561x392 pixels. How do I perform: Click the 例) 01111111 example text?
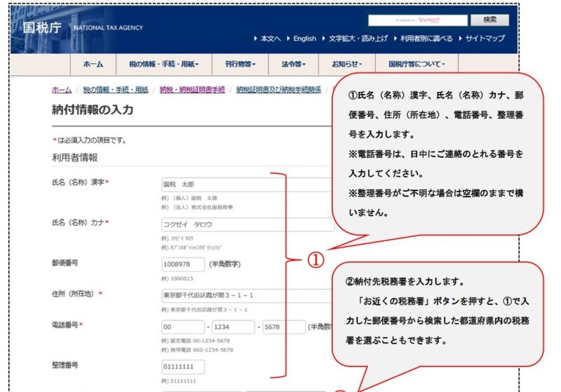pos(179,381)
